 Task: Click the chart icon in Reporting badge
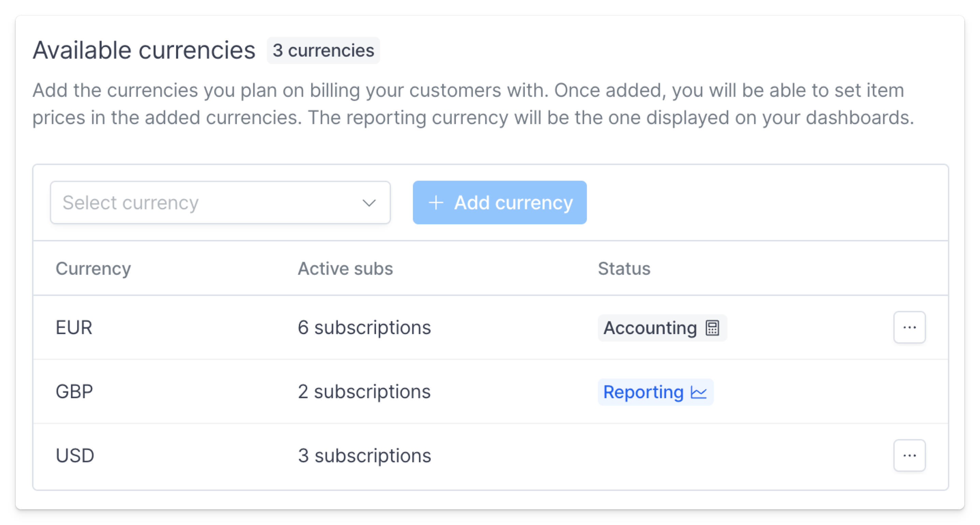point(699,392)
